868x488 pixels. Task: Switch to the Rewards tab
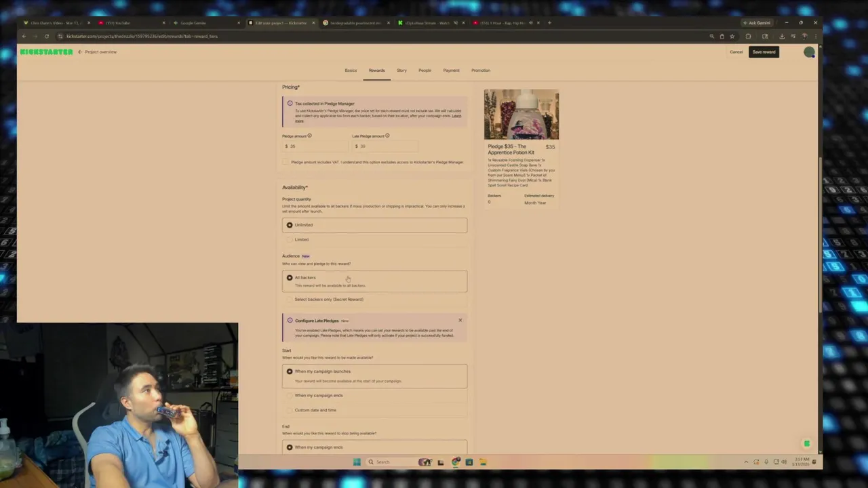[x=376, y=70]
